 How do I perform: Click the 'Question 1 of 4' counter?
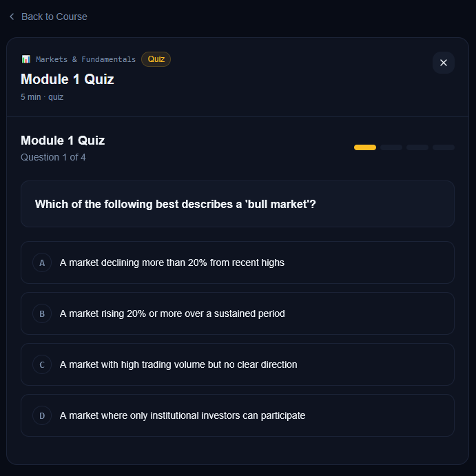click(x=53, y=157)
